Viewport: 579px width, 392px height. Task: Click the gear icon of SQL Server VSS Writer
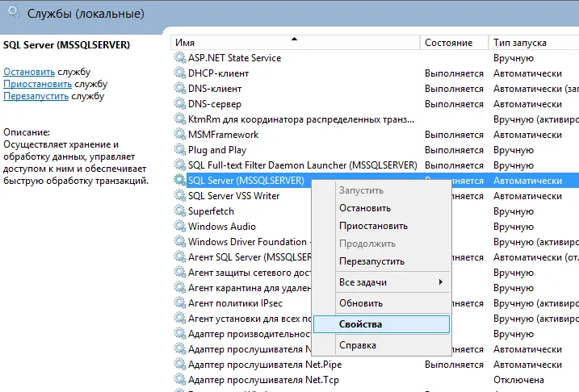tap(180, 195)
